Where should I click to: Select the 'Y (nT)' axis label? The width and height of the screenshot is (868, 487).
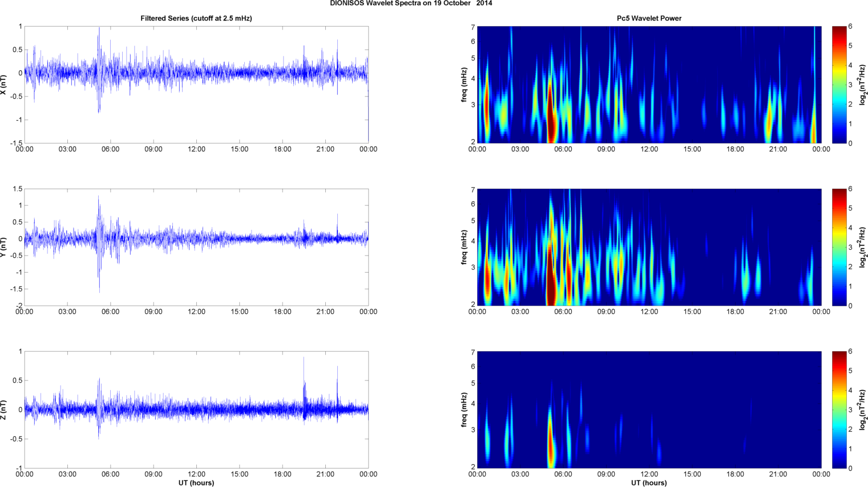coord(3,247)
